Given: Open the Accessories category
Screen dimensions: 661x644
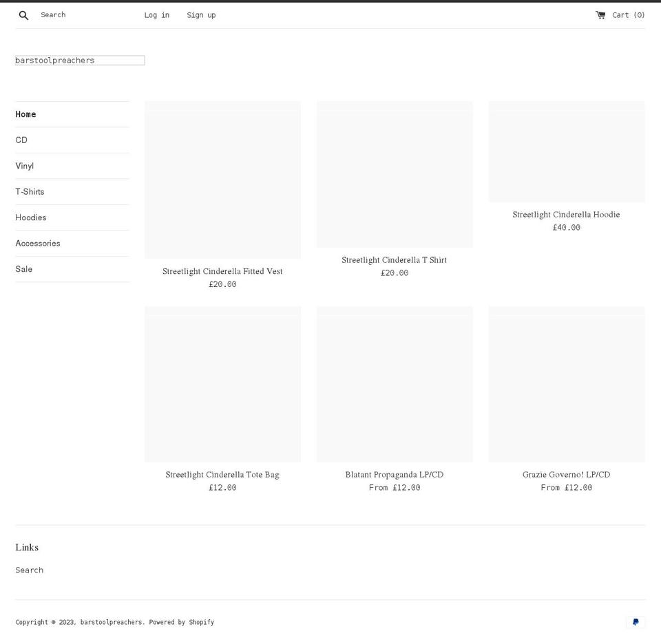Looking at the screenshot, I should coord(37,243).
